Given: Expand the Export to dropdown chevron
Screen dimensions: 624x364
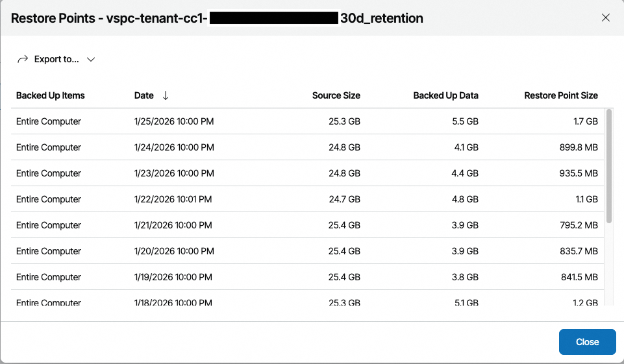Looking at the screenshot, I should coord(91,60).
